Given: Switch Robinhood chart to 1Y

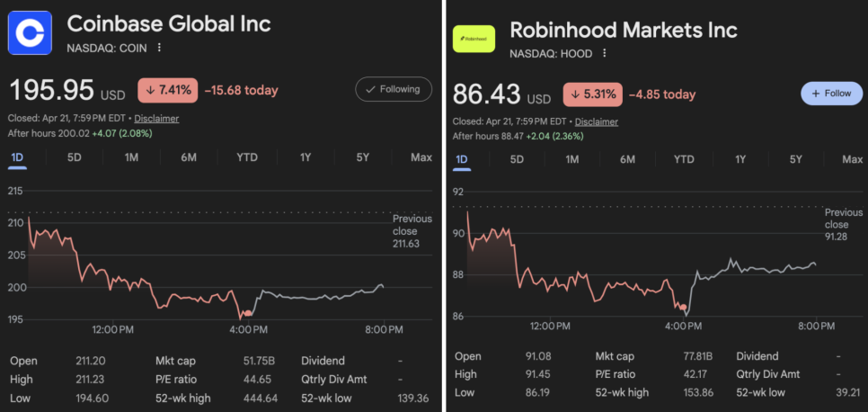Looking at the screenshot, I should [x=740, y=159].
